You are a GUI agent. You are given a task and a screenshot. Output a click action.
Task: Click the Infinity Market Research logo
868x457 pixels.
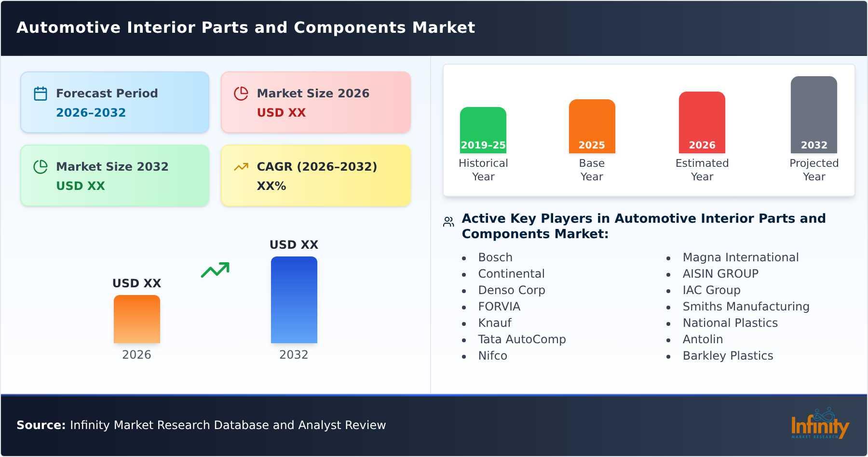[x=820, y=423]
